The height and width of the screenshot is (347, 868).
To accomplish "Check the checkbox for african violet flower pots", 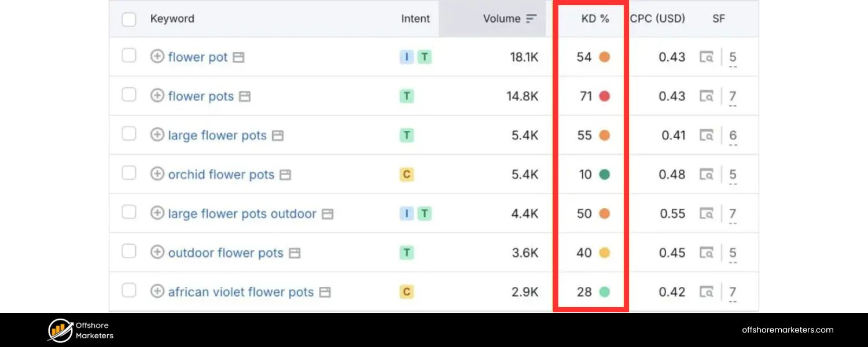I will point(128,290).
